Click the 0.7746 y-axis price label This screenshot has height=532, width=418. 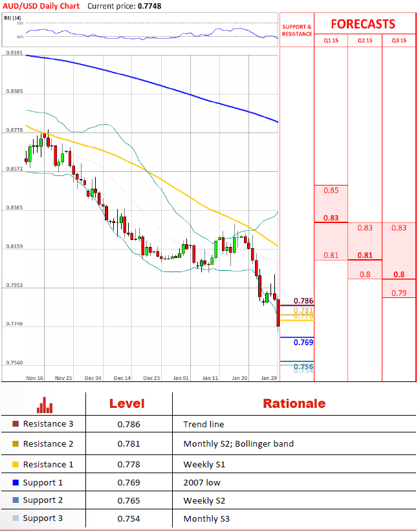tap(14, 324)
